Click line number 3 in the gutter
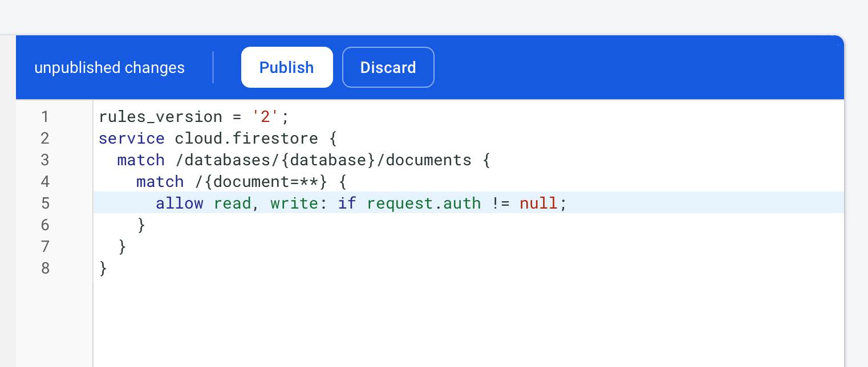This screenshot has height=367, width=868. tap(45, 160)
